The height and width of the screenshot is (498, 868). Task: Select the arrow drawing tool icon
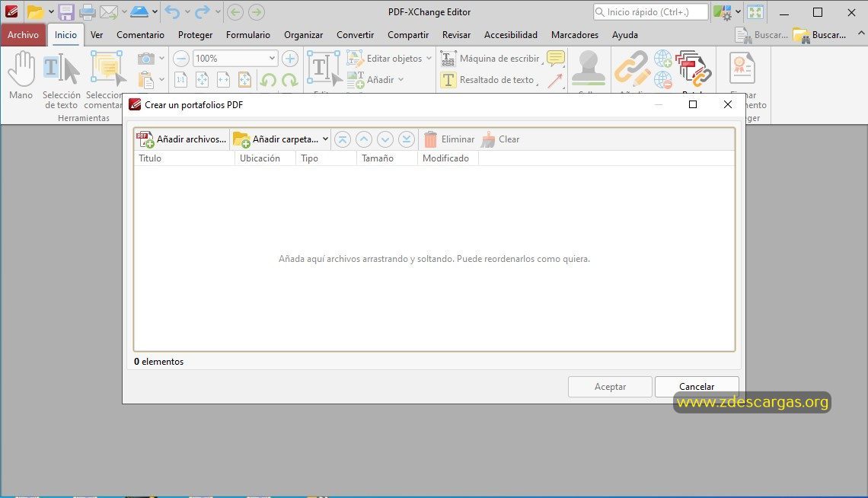point(555,80)
